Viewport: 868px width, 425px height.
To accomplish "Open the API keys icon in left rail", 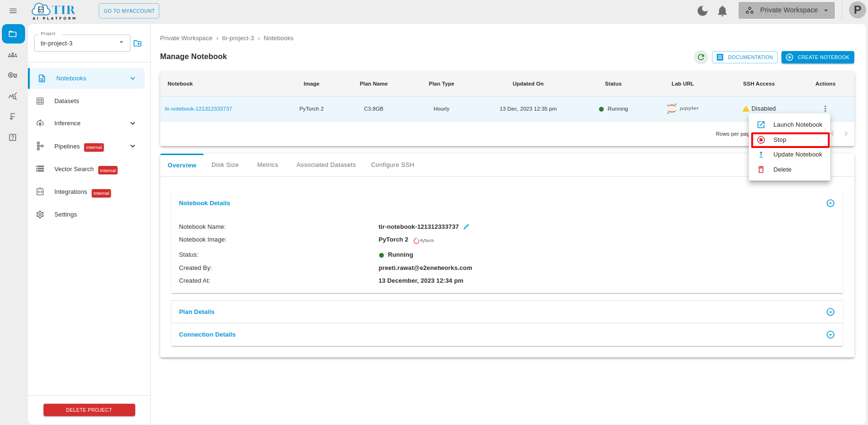I will (x=13, y=75).
